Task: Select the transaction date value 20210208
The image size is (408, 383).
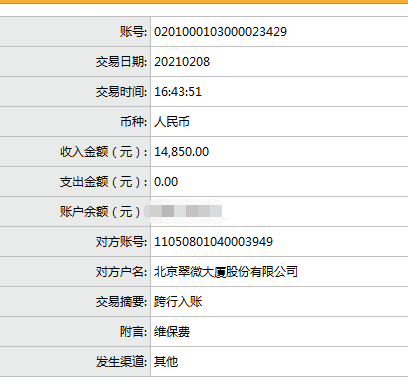Action: (182, 62)
